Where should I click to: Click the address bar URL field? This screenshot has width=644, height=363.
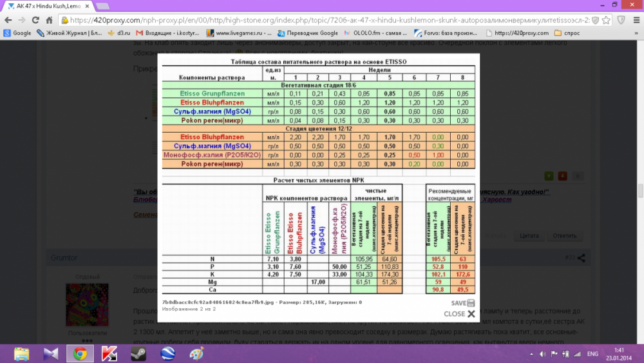[328, 20]
